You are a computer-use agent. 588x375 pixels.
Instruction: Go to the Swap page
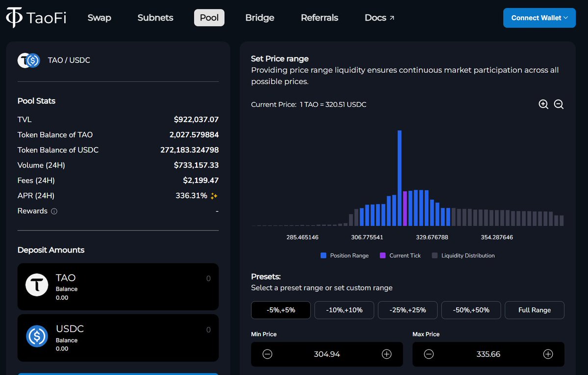(x=100, y=18)
